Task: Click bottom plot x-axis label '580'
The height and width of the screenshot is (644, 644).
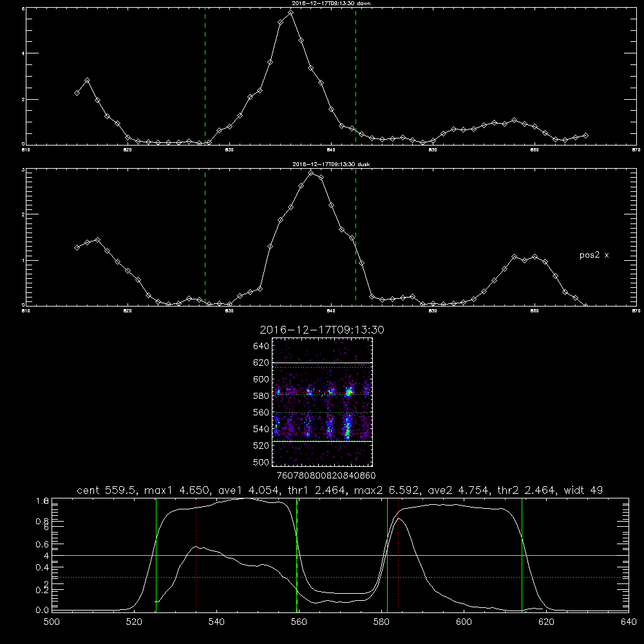Action: tap(381, 622)
